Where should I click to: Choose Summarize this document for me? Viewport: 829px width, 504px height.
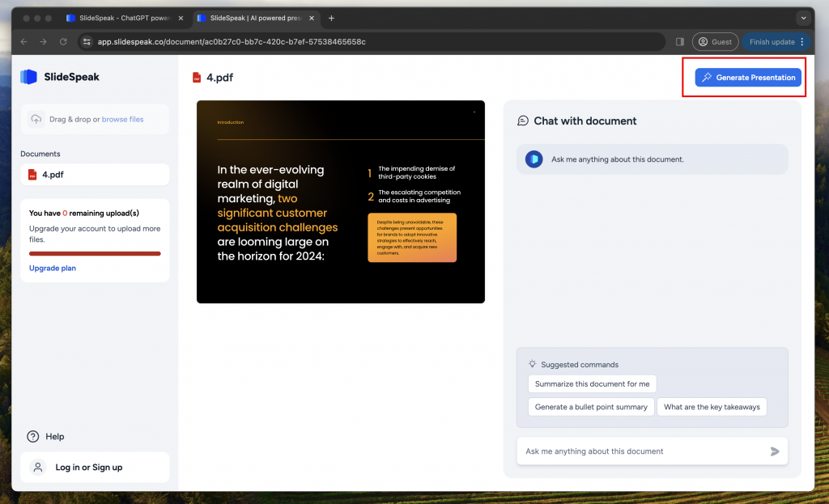click(x=592, y=383)
